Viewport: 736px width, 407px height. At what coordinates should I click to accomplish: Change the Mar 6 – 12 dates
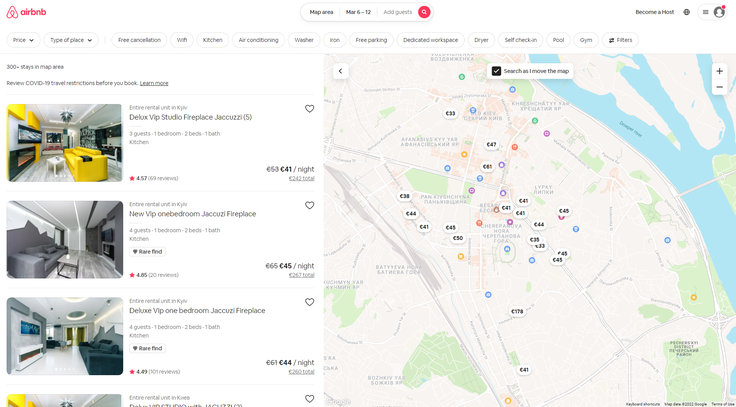(358, 12)
